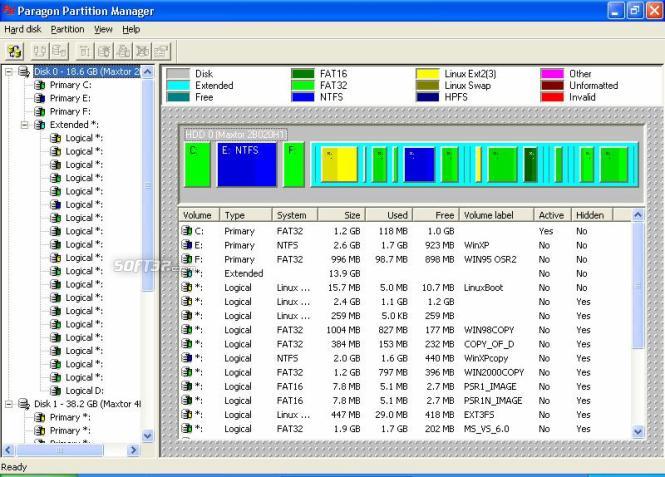
Task: Open the Hard disk menu
Action: [x=22, y=29]
